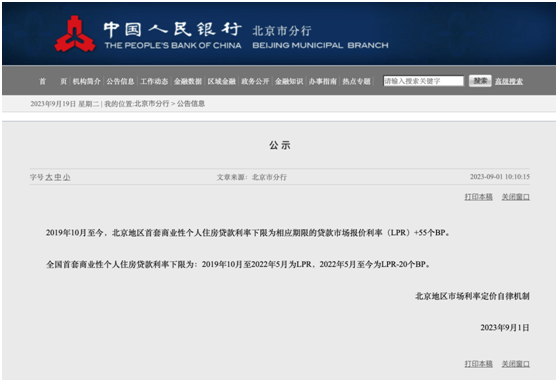
Task: Click the 中国人民银行 header title
Action: coord(173,30)
